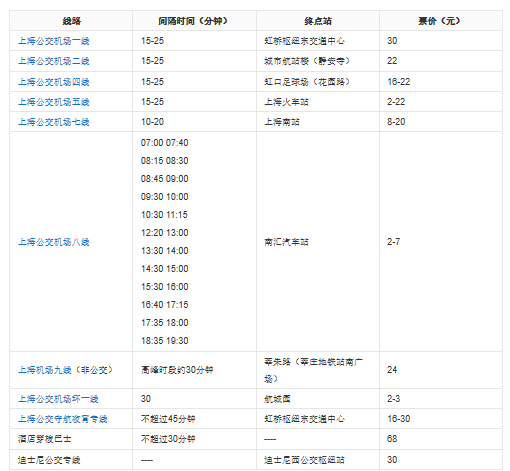Image resolution: width=510 pixels, height=471 pixels.
Task: Select the 10:30 11:15 departure times
Action: pyautogui.click(x=164, y=215)
